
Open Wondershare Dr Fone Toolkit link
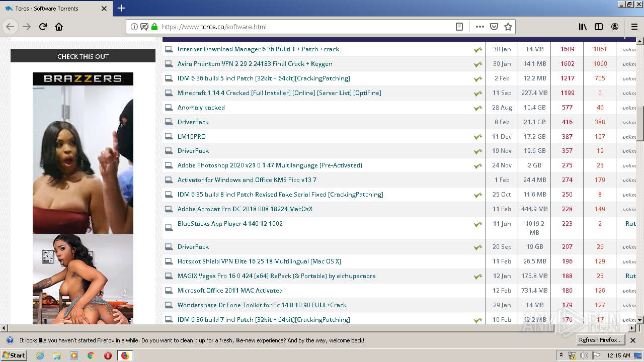262,305
